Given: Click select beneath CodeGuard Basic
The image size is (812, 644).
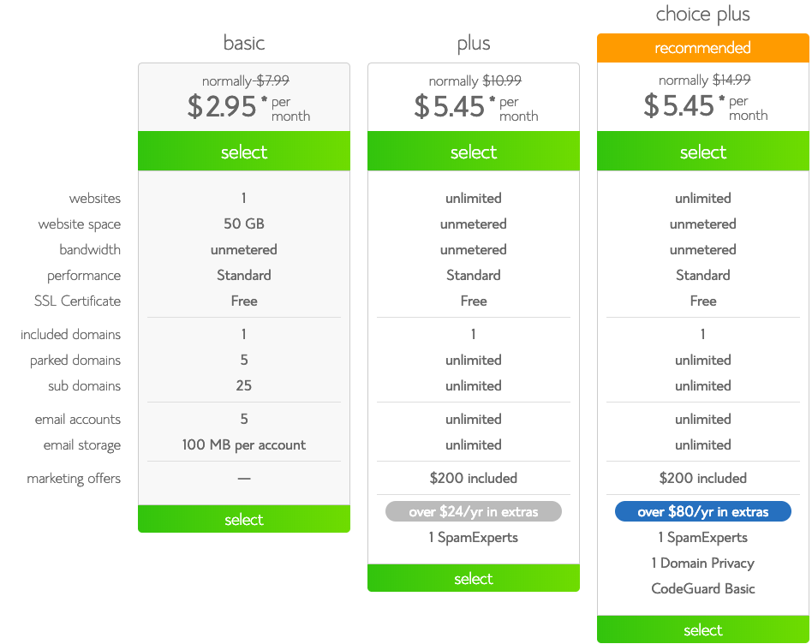Looking at the screenshot, I should pos(702,629).
